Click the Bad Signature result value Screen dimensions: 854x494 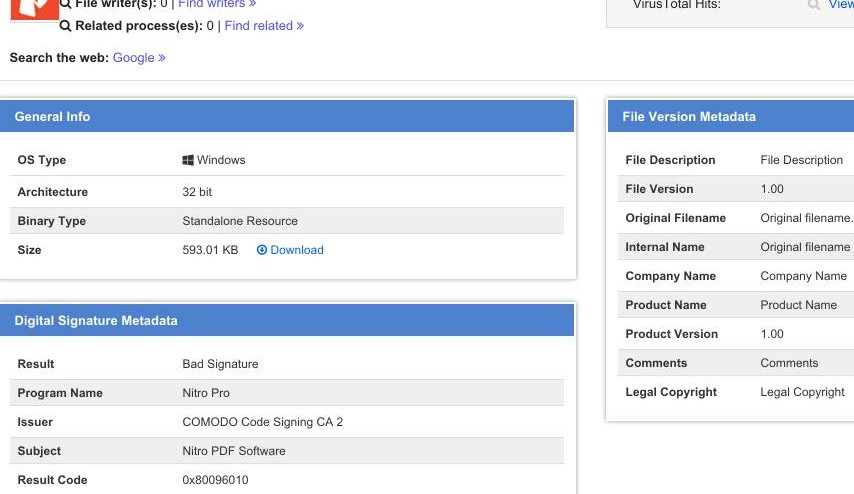point(220,364)
